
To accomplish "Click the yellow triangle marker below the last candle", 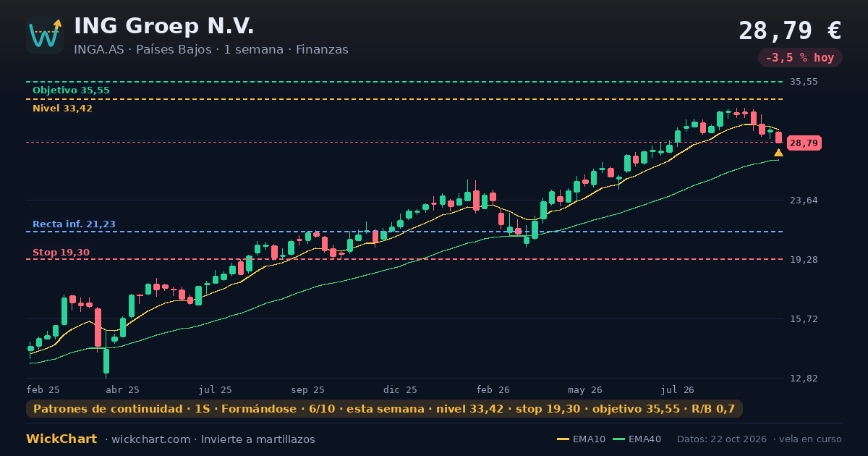I will [778, 153].
